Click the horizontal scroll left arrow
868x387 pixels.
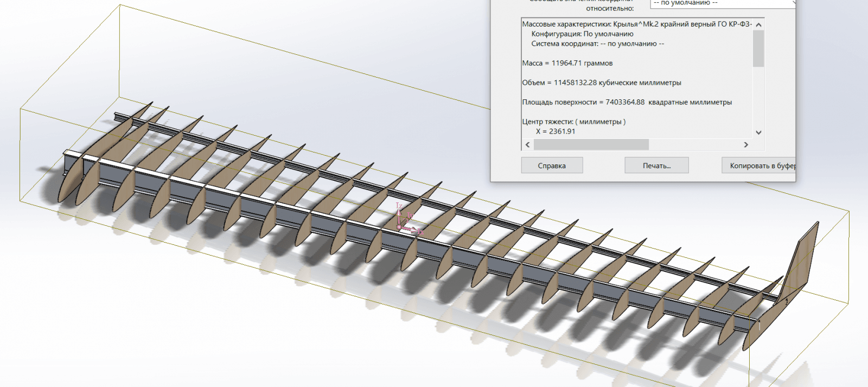527,145
